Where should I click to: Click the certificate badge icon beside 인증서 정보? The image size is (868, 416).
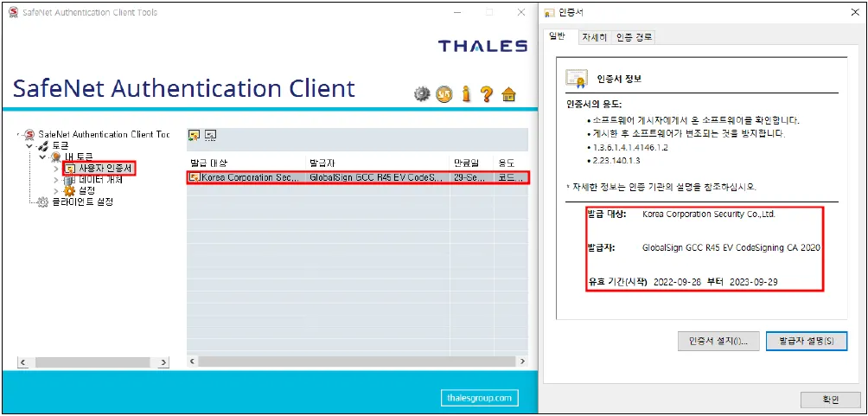[x=576, y=79]
